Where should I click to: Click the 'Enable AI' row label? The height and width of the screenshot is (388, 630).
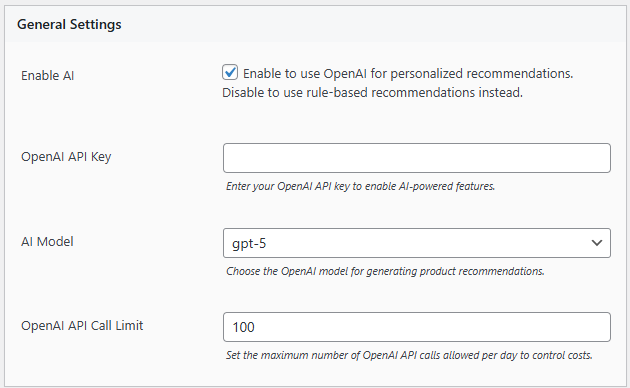tap(47, 76)
